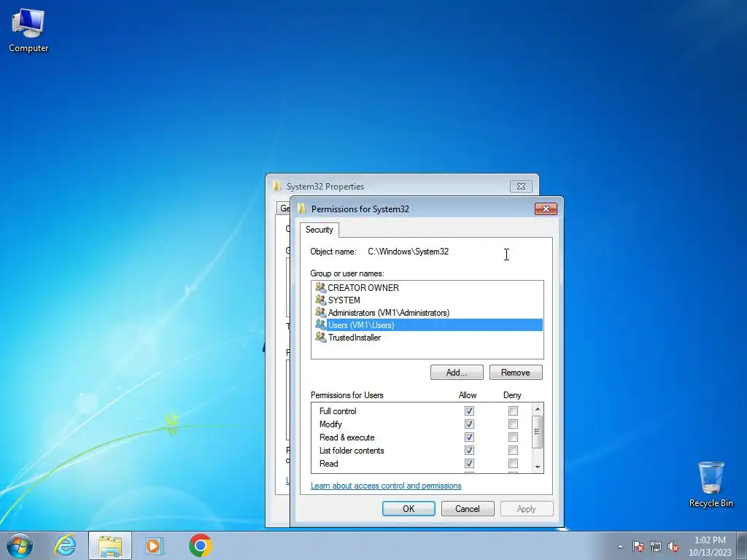Image resolution: width=747 pixels, height=560 pixels.
Task: Click the grayed-out Apply button
Action: [x=527, y=508]
